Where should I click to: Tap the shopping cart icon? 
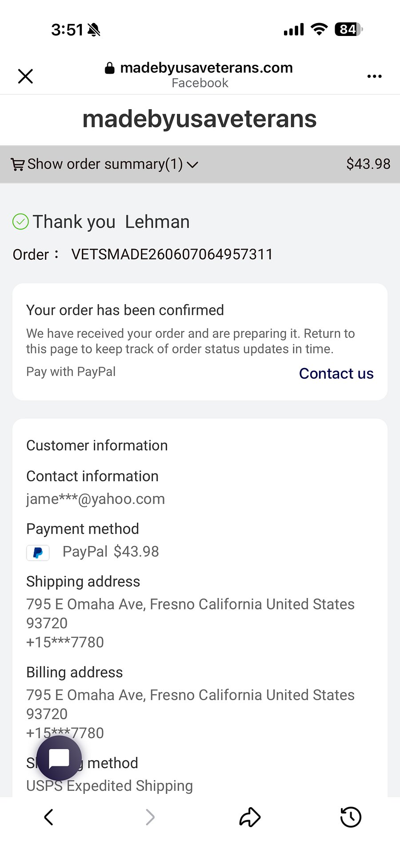tap(18, 164)
